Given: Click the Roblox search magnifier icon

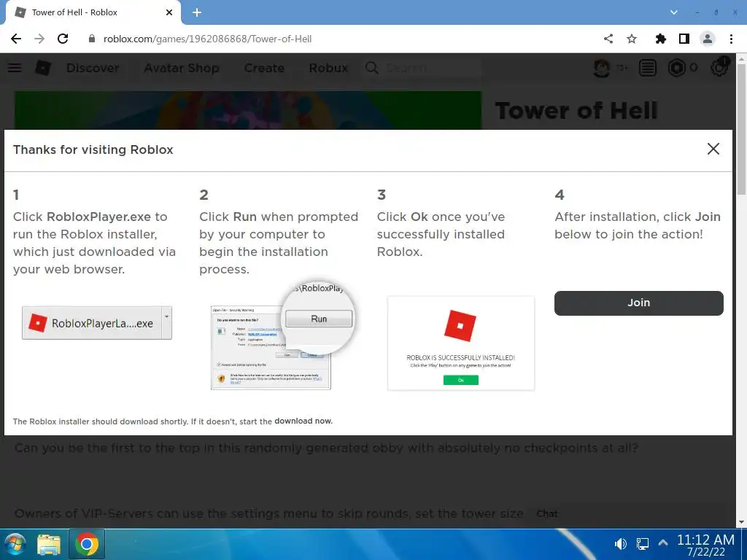Looking at the screenshot, I should point(372,68).
